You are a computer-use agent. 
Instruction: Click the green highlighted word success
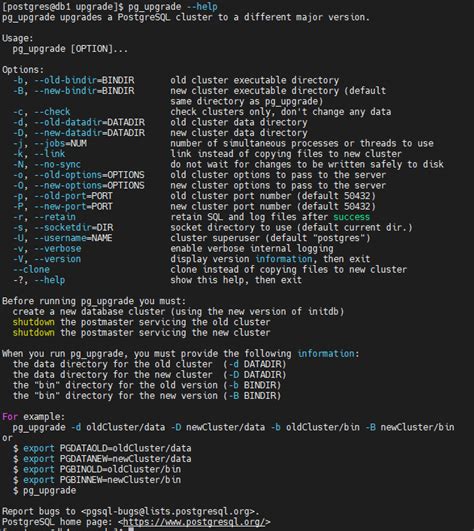click(351, 217)
